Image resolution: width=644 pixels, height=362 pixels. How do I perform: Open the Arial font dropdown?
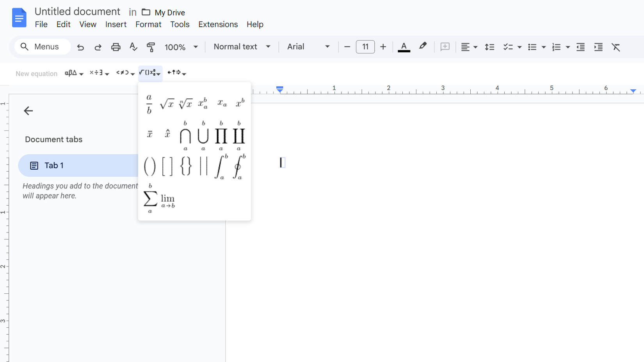tap(308, 47)
